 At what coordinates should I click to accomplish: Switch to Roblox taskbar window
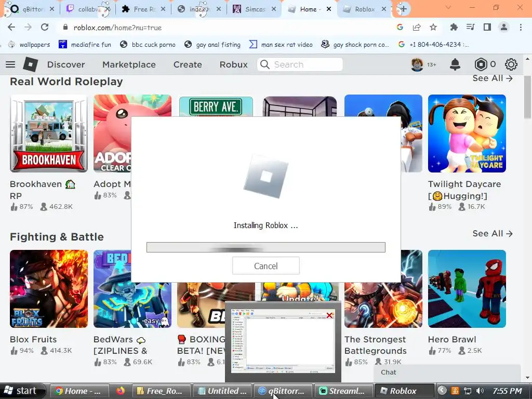click(404, 391)
